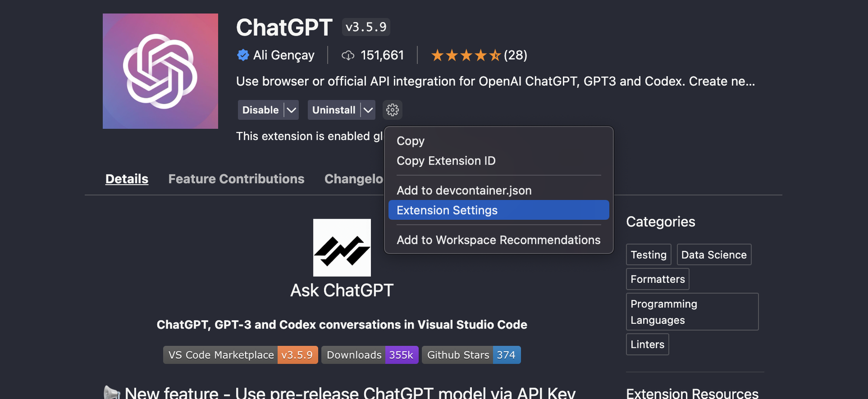Viewport: 868px width, 399px height.
Task: Select Add to devcontainer.json option
Action: coord(463,190)
